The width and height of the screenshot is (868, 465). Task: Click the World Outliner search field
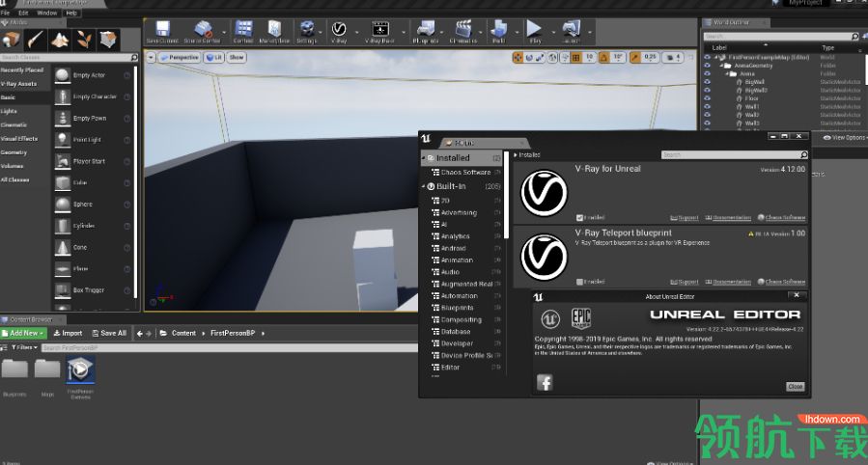pyautogui.click(x=781, y=36)
